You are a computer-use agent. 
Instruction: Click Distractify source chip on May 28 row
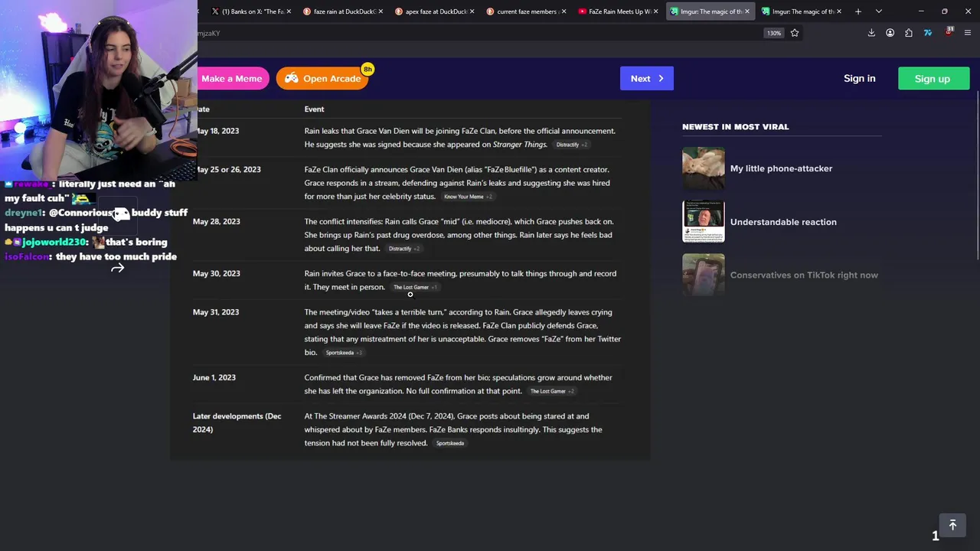click(403, 249)
